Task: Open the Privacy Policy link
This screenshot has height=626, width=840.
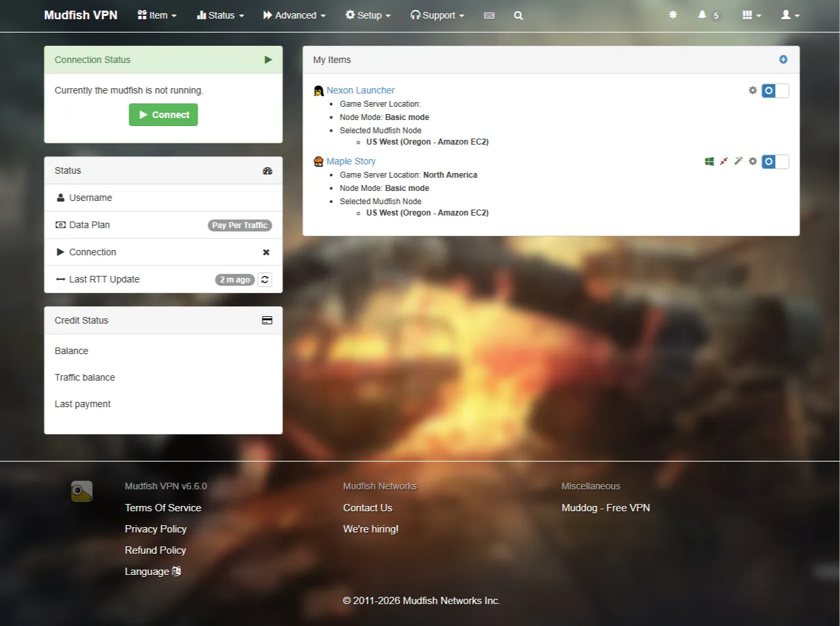Action: pyautogui.click(x=156, y=529)
